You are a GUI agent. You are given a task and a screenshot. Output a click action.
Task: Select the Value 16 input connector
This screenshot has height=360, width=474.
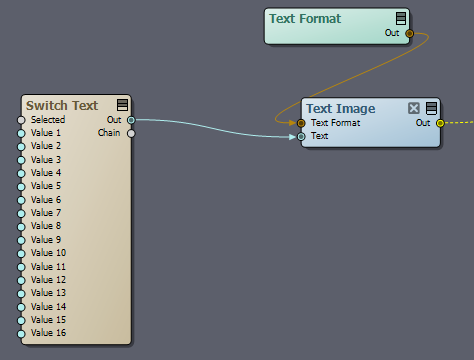(x=21, y=334)
